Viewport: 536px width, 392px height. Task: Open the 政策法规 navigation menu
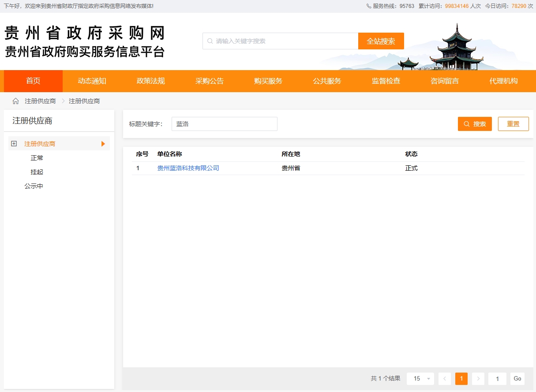(150, 81)
